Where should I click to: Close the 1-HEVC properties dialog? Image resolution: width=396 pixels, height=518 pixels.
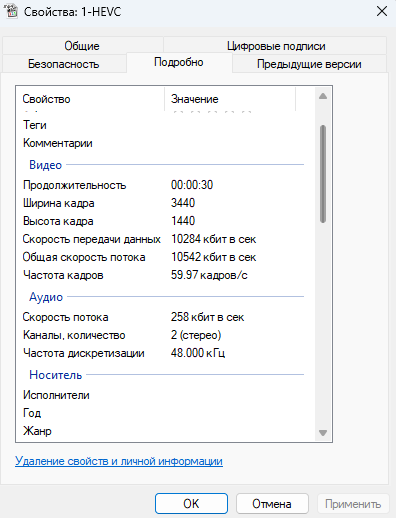click(x=382, y=11)
